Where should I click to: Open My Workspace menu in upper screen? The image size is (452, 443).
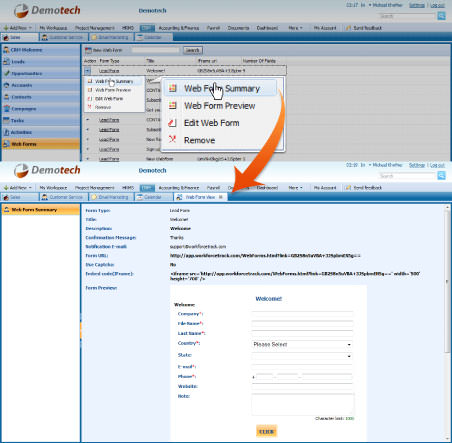pyautogui.click(x=53, y=28)
